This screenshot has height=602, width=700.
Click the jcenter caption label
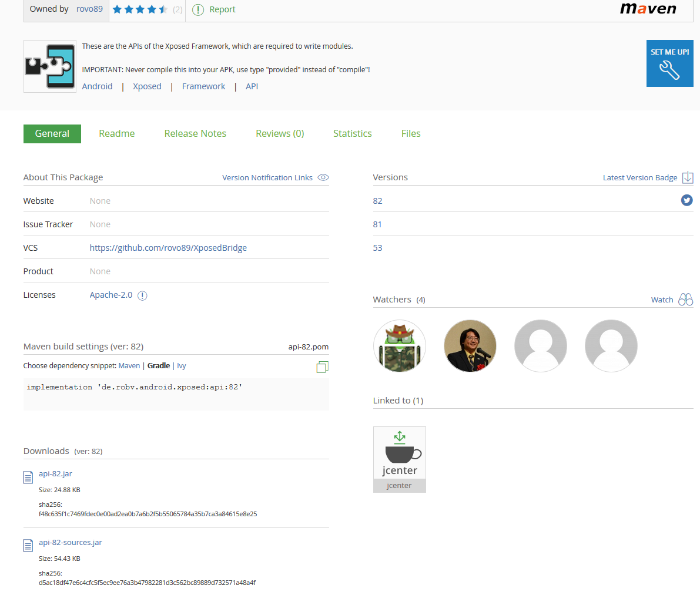pyautogui.click(x=399, y=486)
